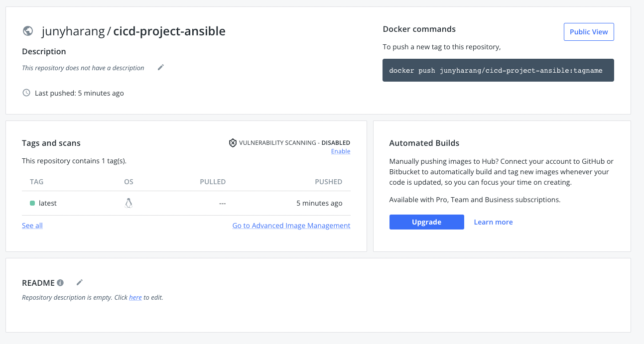Viewport: 644px width, 344px height.
Task: Click 'This repository does not have a description'
Action: pos(83,68)
